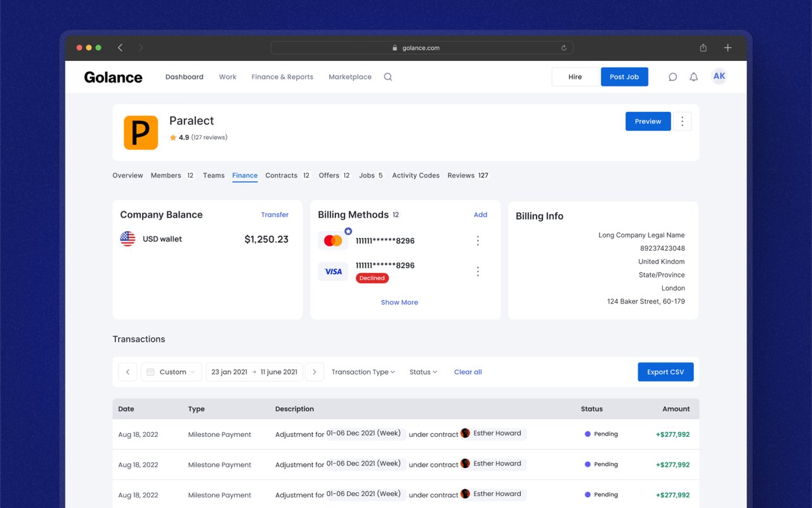
Task: Reload the page in the browser address bar
Action: tap(563, 48)
